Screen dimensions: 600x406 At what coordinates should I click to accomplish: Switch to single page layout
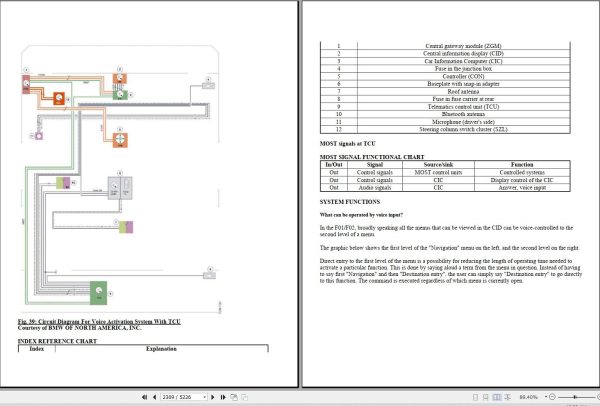[x=475, y=397]
